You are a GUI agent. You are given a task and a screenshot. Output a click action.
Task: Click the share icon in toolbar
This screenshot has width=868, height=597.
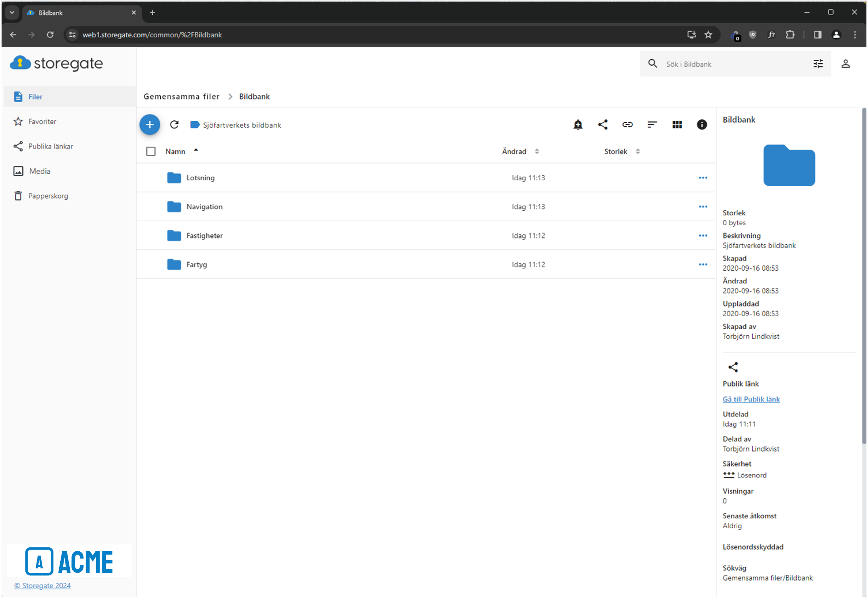pyautogui.click(x=603, y=125)
